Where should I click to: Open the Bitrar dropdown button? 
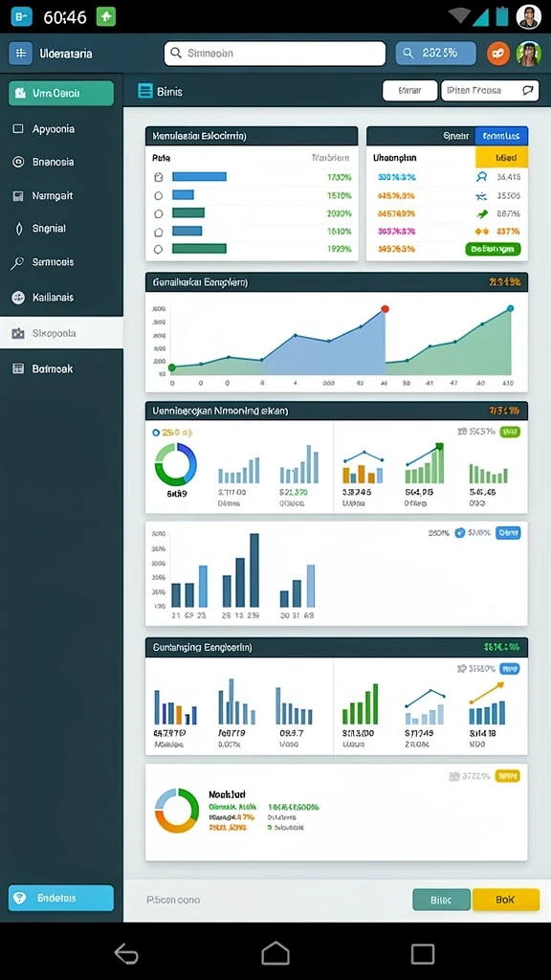(409, 91)
